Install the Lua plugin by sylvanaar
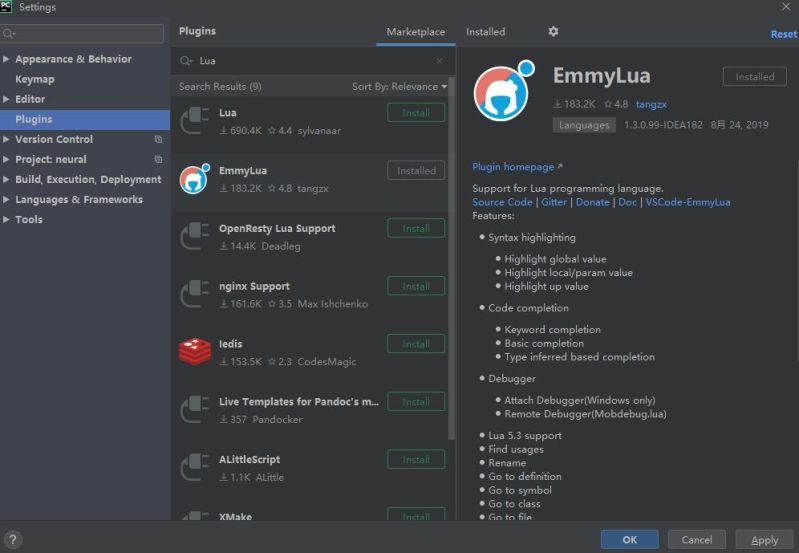This screenshot has height=553, width=799. pyautogui.click(x=416, y=113)
